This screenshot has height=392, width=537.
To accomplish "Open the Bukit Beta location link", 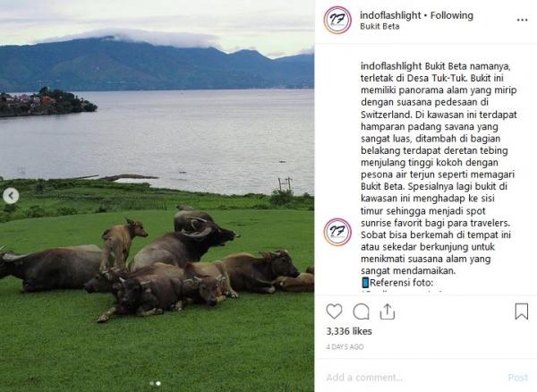I will [x=379, y=26].
